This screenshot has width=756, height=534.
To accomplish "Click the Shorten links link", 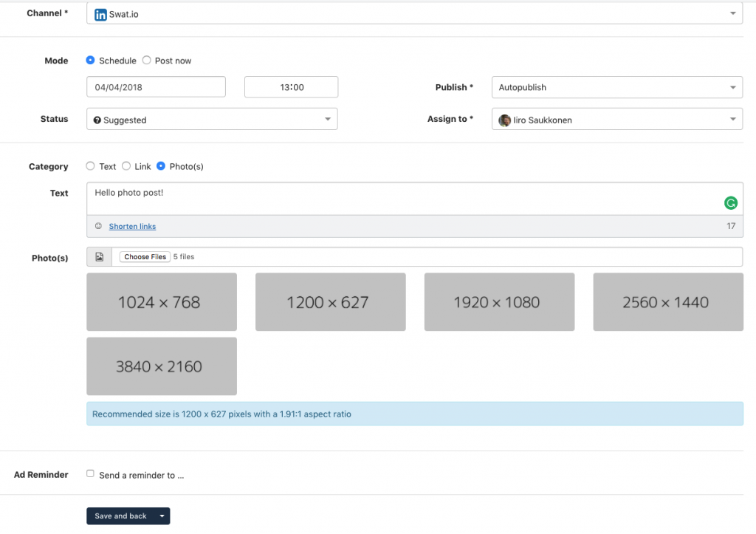I will tap(133, 226).
